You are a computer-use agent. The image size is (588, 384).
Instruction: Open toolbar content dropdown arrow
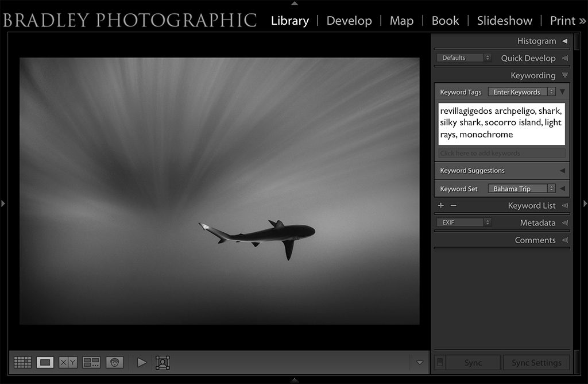point(420,363)
